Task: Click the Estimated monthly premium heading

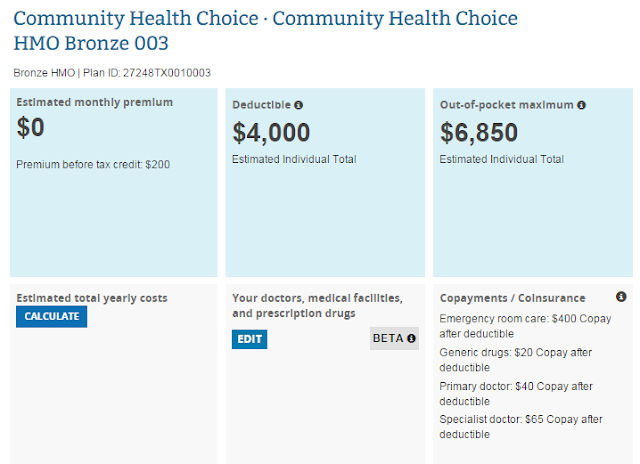Action: pos(95,102)
